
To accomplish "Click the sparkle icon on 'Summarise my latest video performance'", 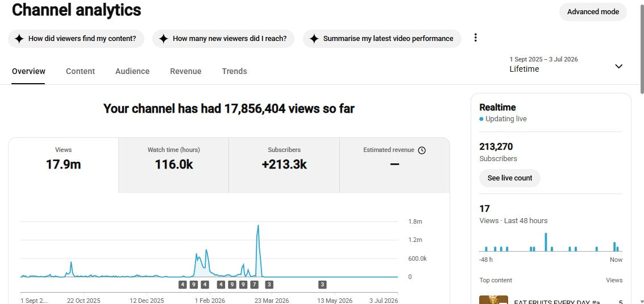I will [x=314, y=39].
